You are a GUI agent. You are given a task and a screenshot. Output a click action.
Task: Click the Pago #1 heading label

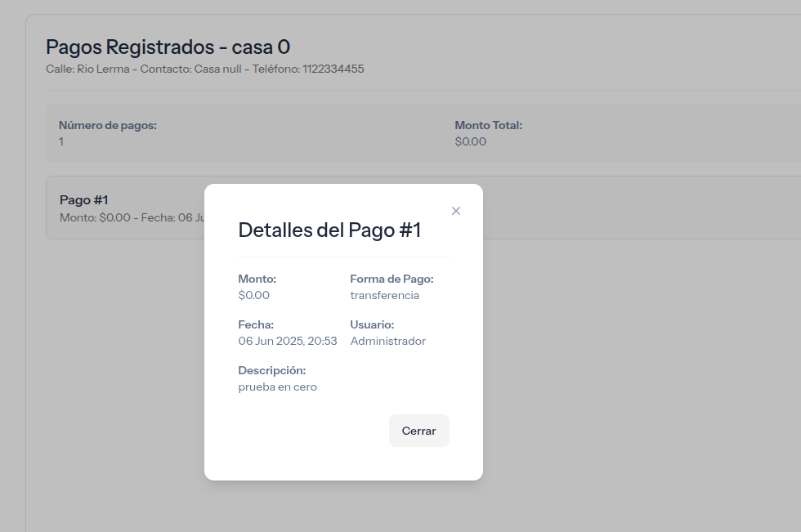[x=83, y=199]
